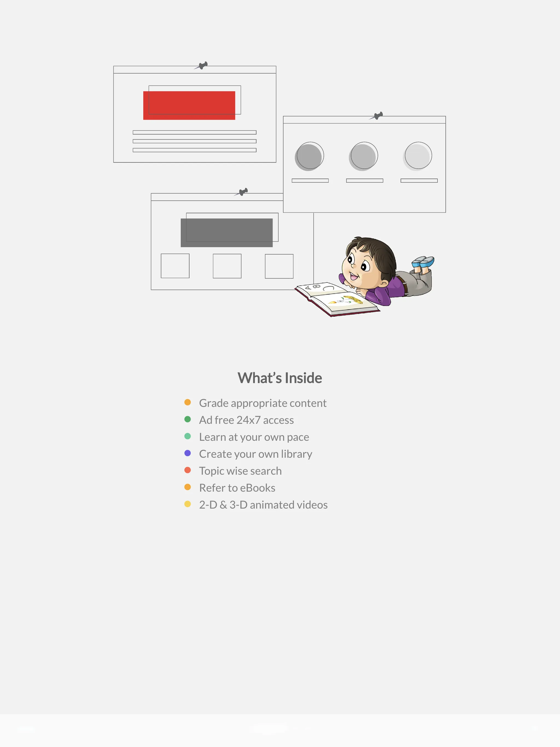Click the What's Inside section heading
Image resolution: width=560 pixels, height=747 pixels.
point(280,377)
